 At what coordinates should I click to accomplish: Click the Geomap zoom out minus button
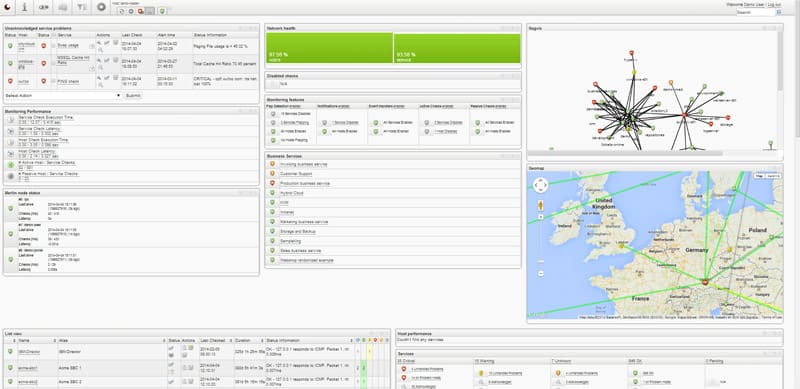(541, 274)
